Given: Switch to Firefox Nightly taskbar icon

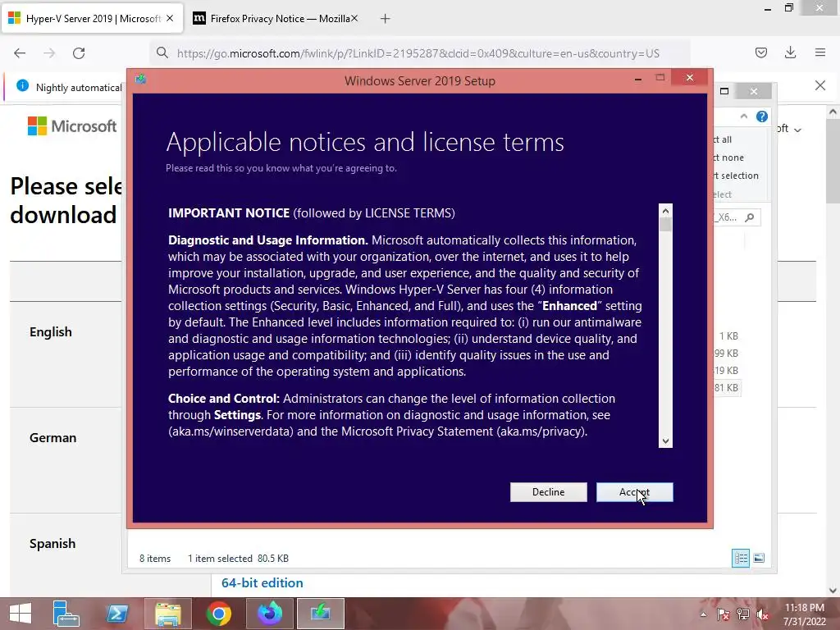Looking at the screenshot, I should point(270,614).
